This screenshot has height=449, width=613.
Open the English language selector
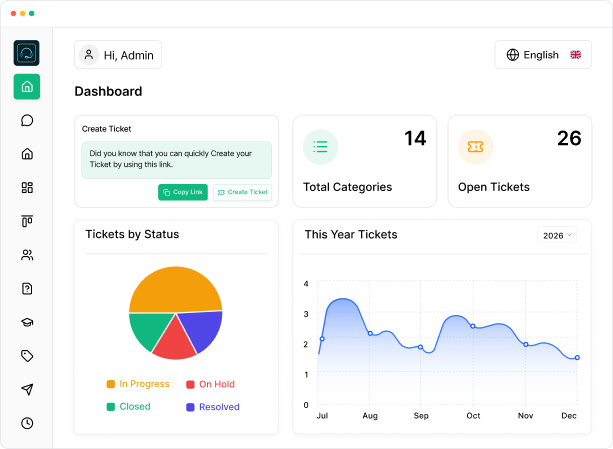[x=543, y=55]
